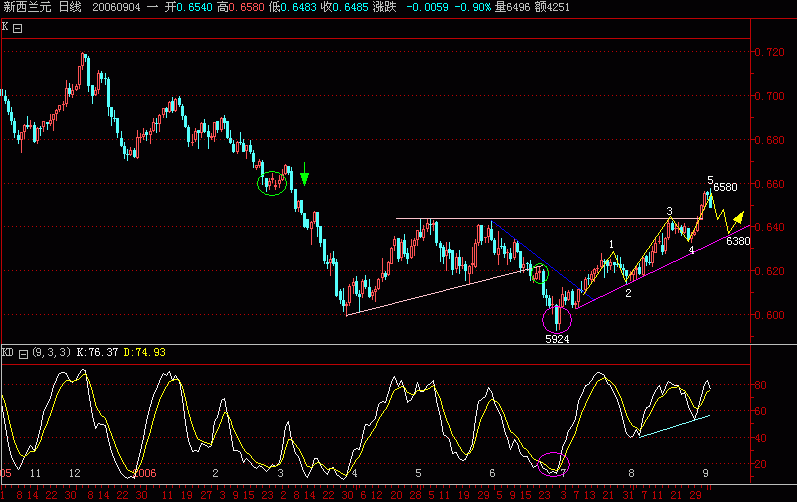Click the 0.660 price axis label
This screenshot has width=797, height=502.
point(769,183)
